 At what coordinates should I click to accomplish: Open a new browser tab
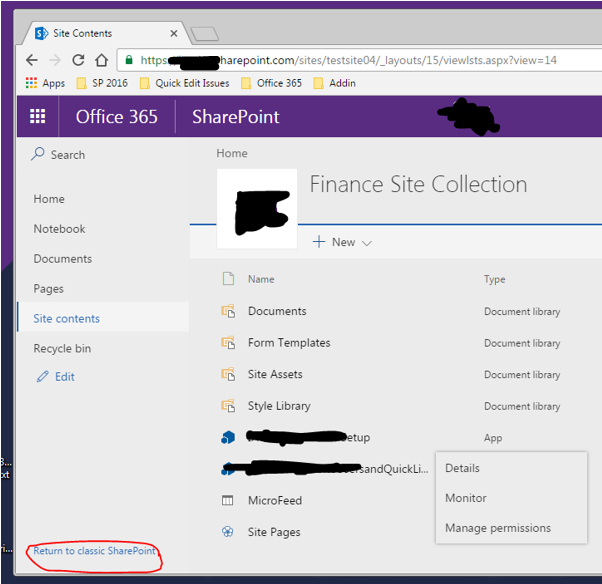coord(205,34)
